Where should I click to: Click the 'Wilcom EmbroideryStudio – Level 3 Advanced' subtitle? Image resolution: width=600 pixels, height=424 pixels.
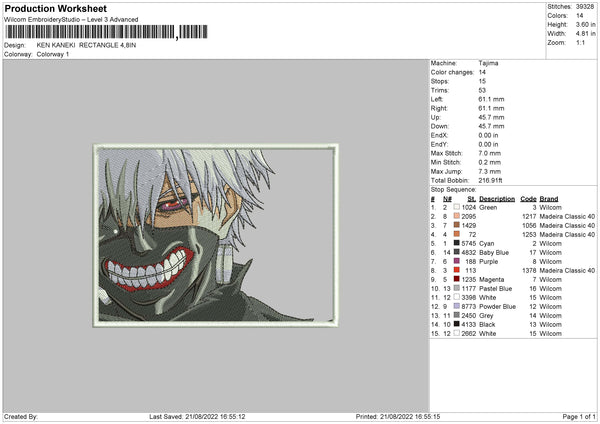pos(71,20)
